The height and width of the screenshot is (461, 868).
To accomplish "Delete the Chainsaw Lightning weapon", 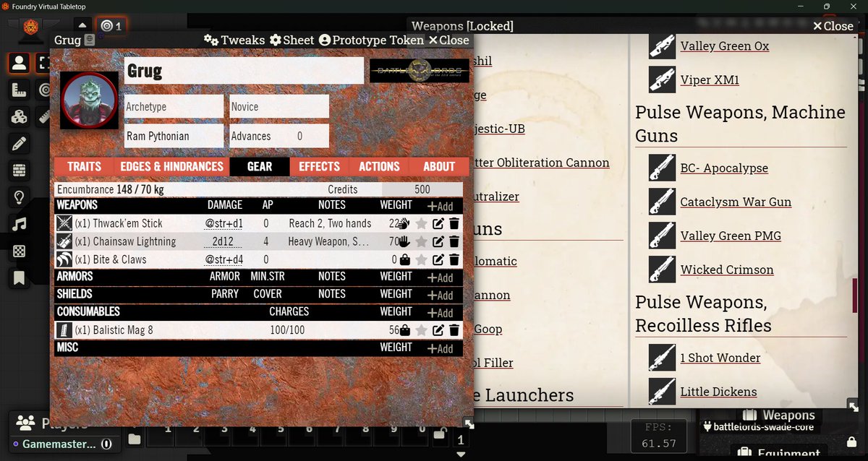I will (x=454, y=241).
